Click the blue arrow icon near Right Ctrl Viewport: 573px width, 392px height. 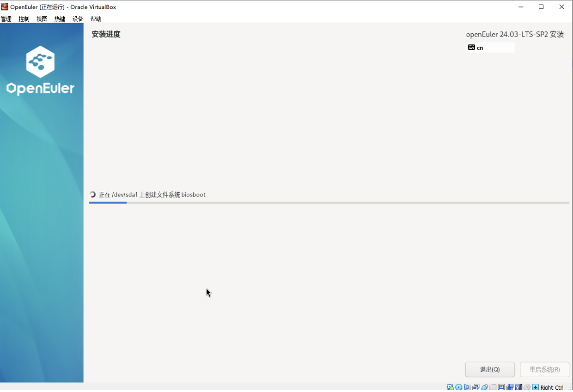pos(536,387)
